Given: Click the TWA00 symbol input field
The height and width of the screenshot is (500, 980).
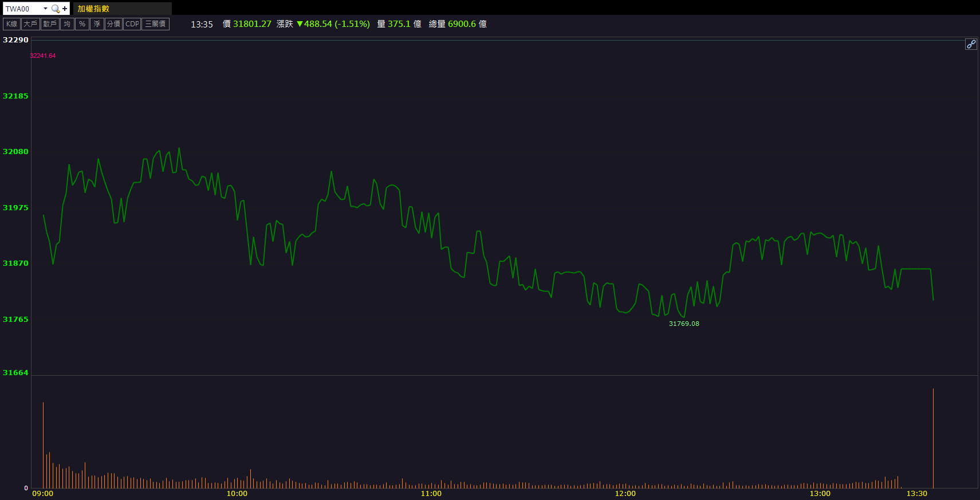Looking at the screenshot, I should 23,9.
